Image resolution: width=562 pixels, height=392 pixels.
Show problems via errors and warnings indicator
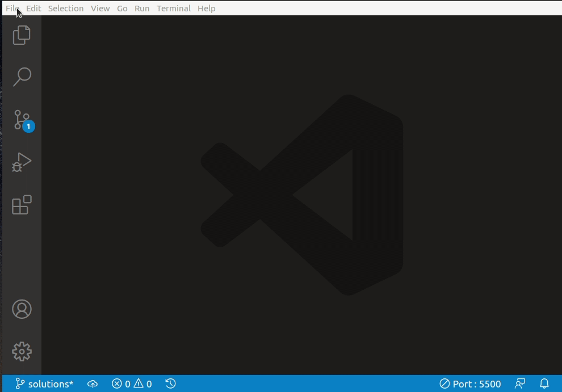click(x=132, y=383)
